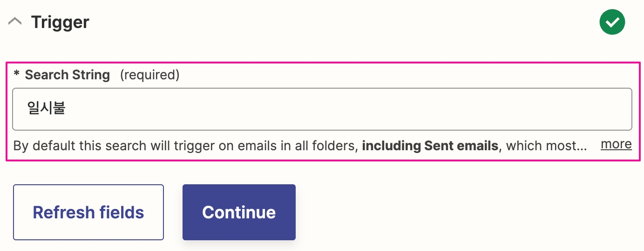Screen dimensions: 644x251
Task: Collapse the Trigger section chevron
Action: [15, 22]
